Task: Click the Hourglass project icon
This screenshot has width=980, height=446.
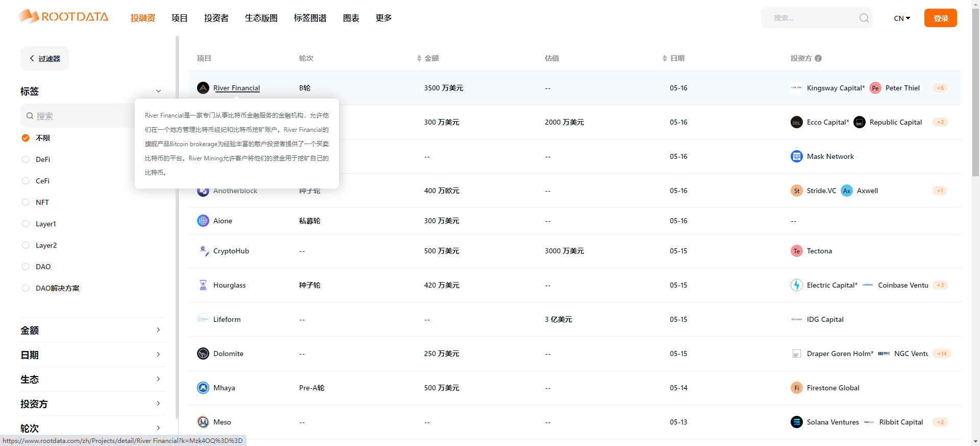Action: (x=203, y=285)
